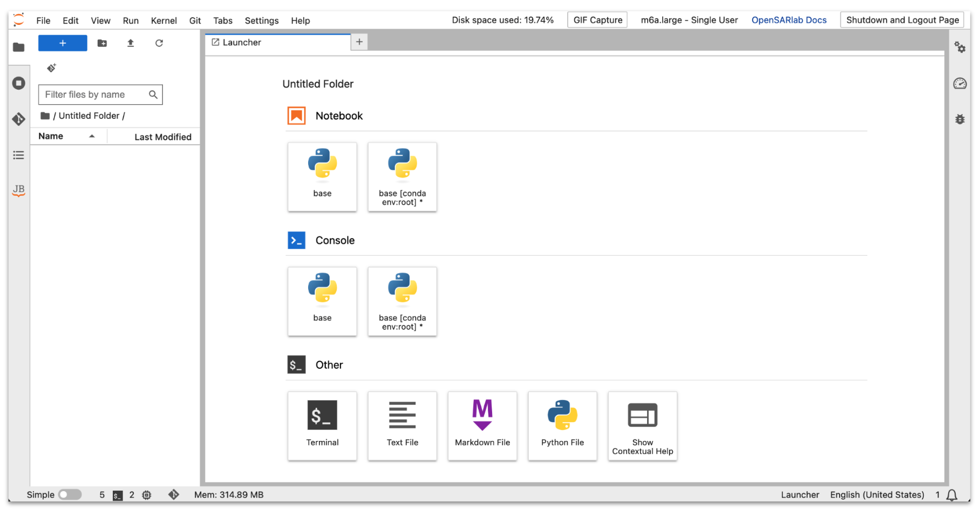980x510 pixels.
Task: Create a new folder in the file browser
Action: [102, 43]
